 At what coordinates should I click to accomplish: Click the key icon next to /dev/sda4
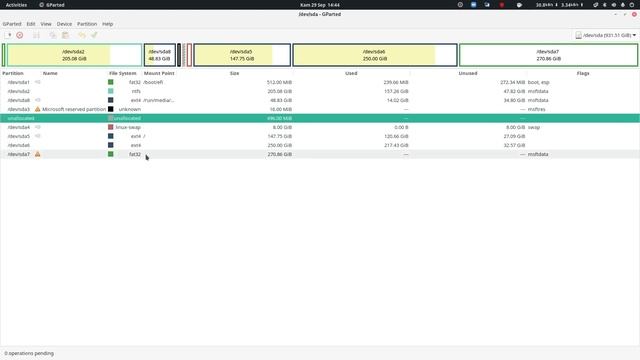tap(38, 127)
